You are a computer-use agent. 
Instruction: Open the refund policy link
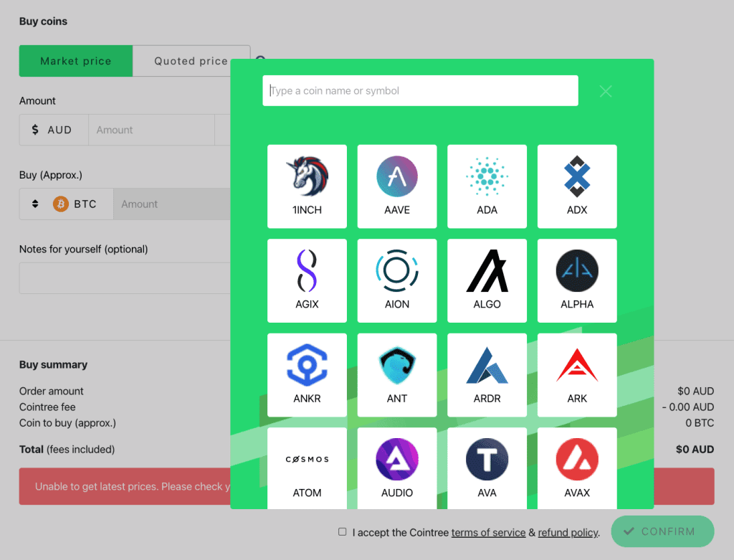click(568, 533)
